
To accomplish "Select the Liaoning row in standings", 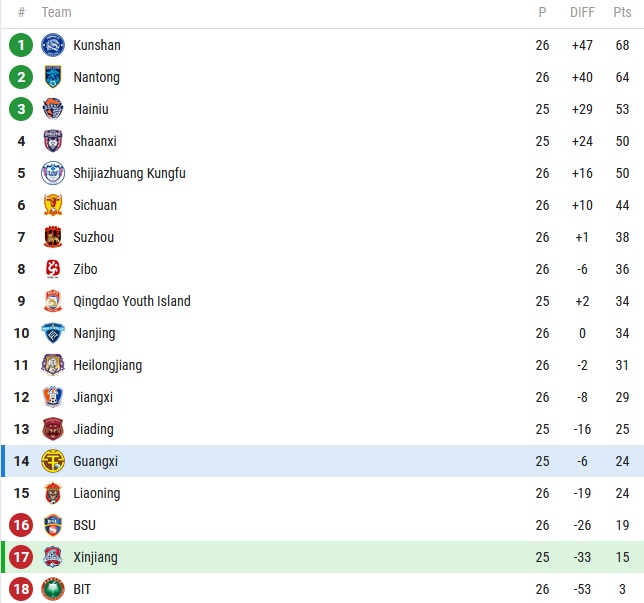I will (x=300, y=493).
